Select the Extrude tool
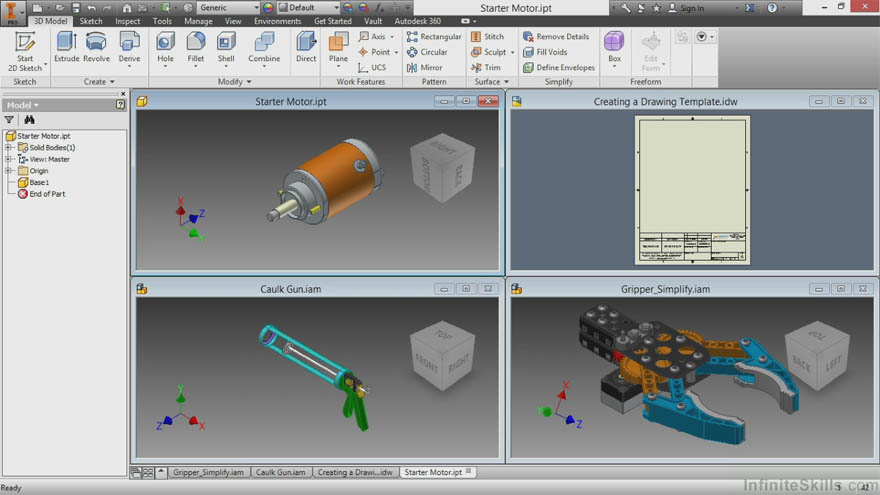This screenshot has width=880, height=495. (x=66, y=47)
